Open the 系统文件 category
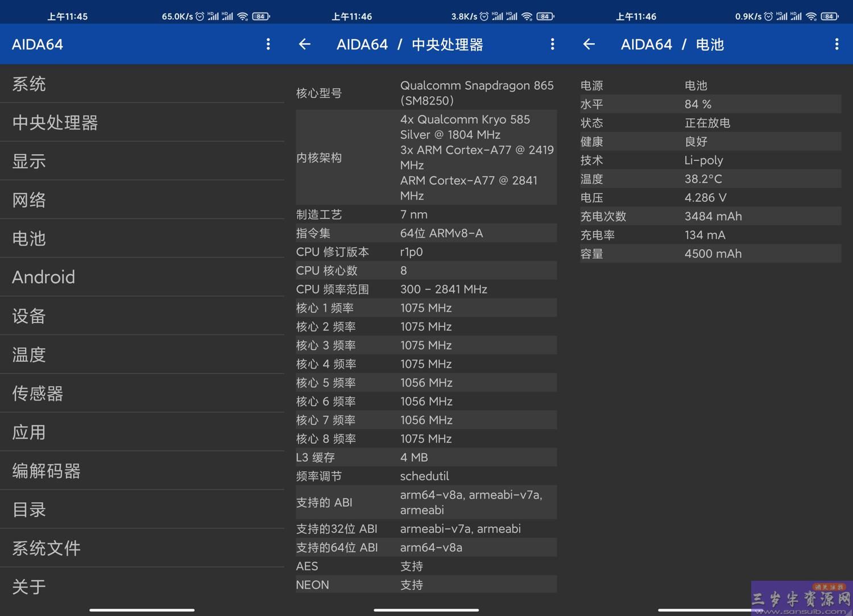853x616 pixels. coord(142,548)
